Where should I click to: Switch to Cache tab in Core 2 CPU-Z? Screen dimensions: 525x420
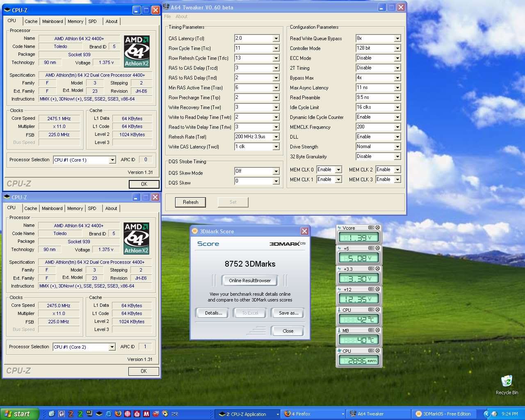click(x=31, y=208)
